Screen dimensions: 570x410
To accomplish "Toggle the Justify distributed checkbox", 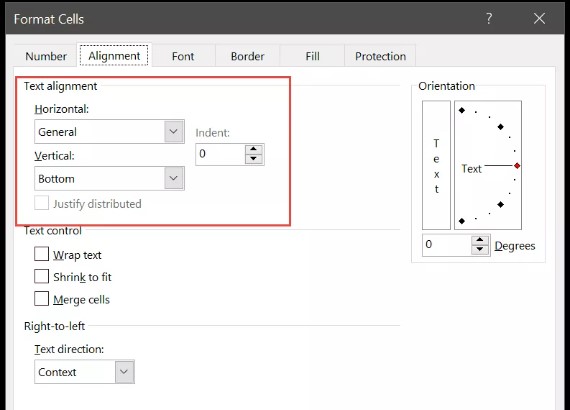I will click(x=41, y=203).
